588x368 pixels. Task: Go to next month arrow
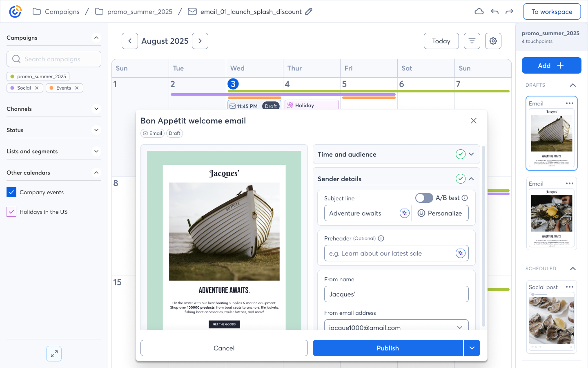200,41
